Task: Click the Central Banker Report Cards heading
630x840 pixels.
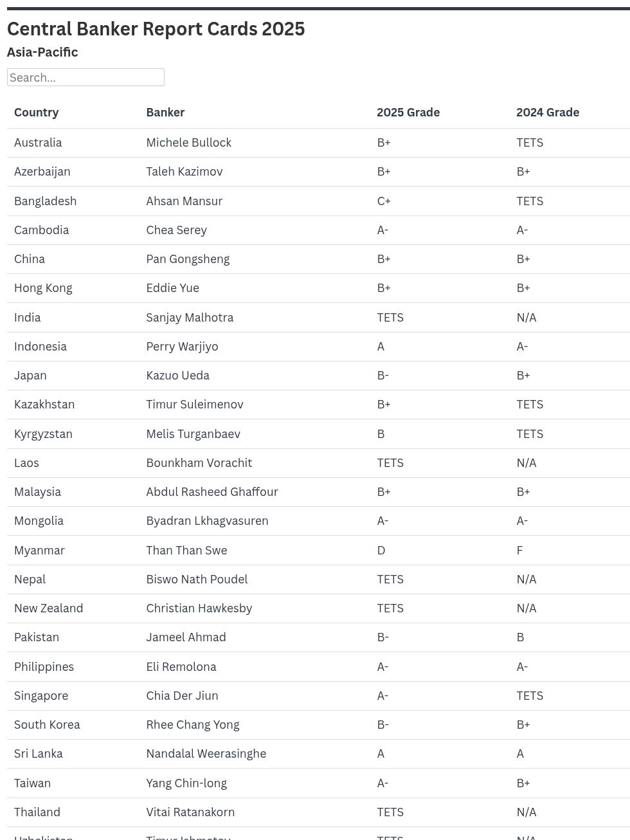Action: [156, 29]
